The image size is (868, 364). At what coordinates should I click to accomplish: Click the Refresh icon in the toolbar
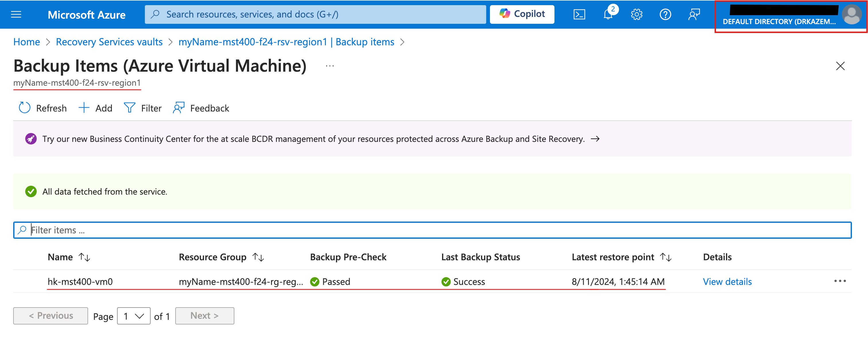pyautogui.click(x=24, y=108)
